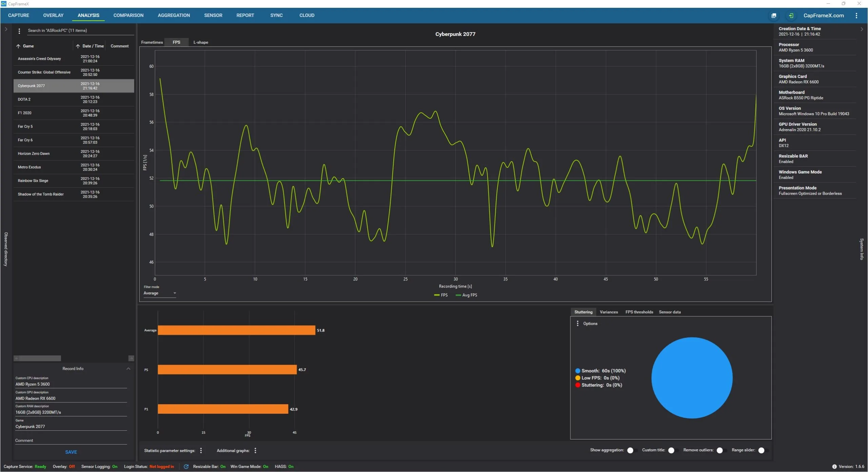Toggle the Show aggregation switch
The image size is (868, 472).
pyautogui.click(x=632, y=450)
